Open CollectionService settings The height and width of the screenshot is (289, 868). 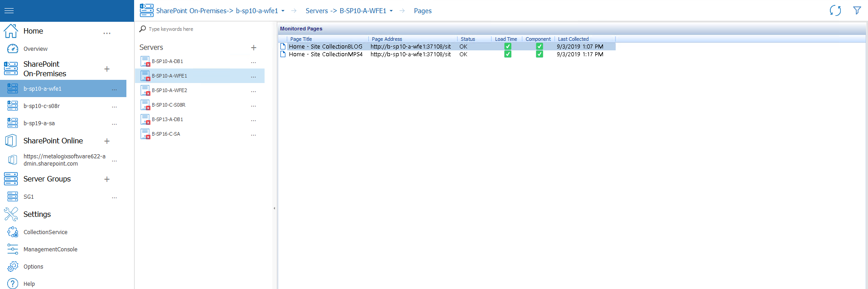(45, 232)
